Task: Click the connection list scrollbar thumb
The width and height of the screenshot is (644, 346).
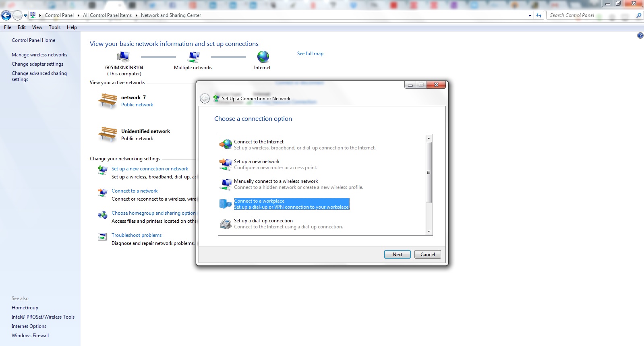Action: point(429,172)
